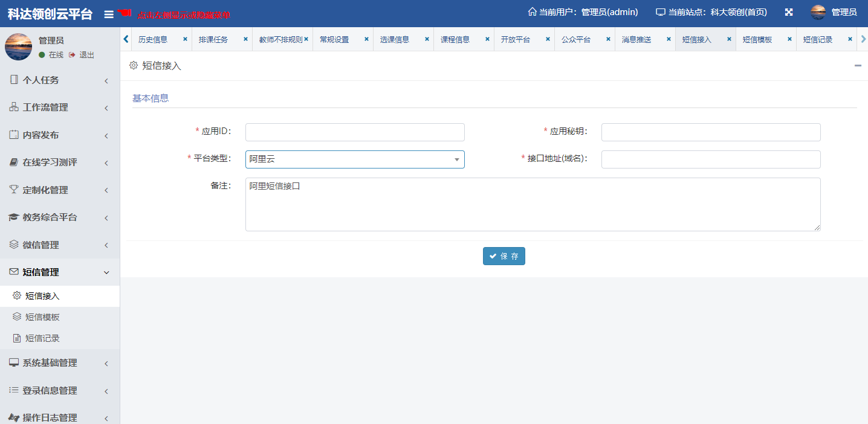Expand the 微信管理 menu chevron
This screenshot has width=868, height=424.
[x=106, y=245]
